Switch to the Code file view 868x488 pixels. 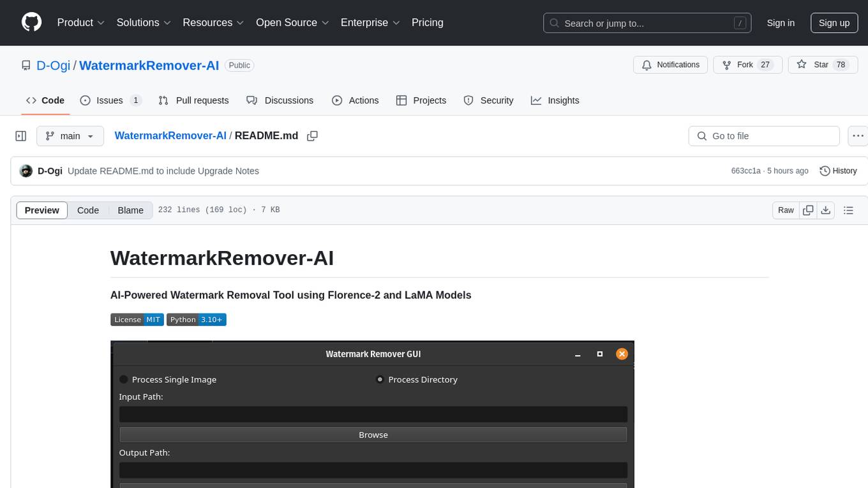88,210
